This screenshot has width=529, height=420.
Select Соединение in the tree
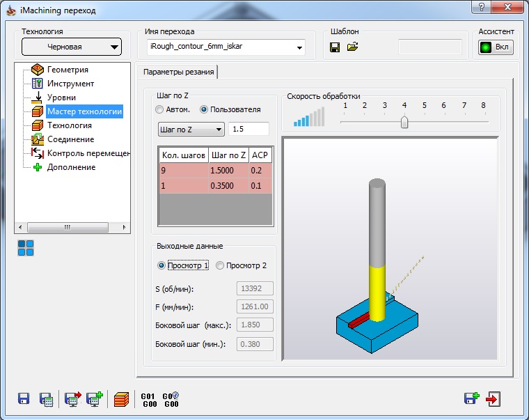coord(70,139)
